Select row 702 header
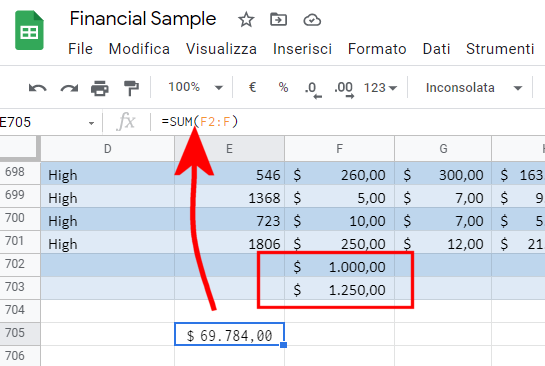This screenshot has height=366, width=545. click(x=20, y=265)
